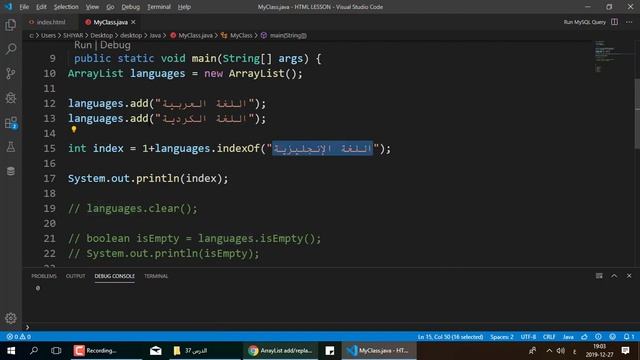Open the main(String[]) breadcrumb

pos(284,36)
